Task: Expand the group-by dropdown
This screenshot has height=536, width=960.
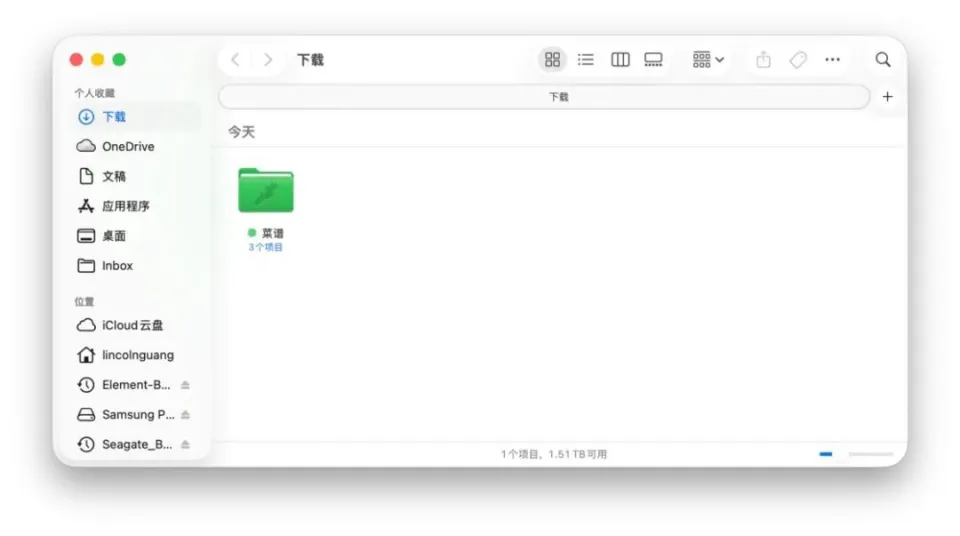Action: 708,60
